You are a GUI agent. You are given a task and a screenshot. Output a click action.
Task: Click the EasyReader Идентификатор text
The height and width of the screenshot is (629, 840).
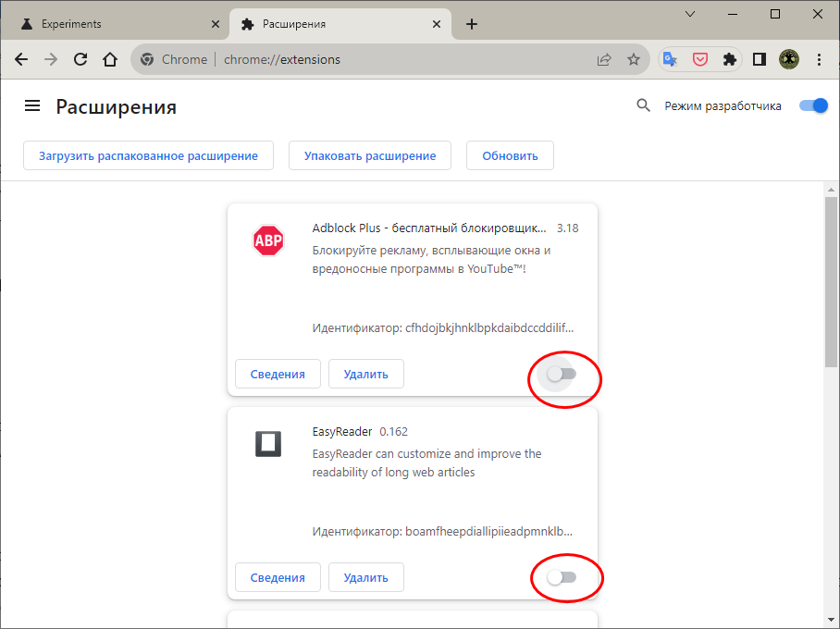[x=442, y=532]
